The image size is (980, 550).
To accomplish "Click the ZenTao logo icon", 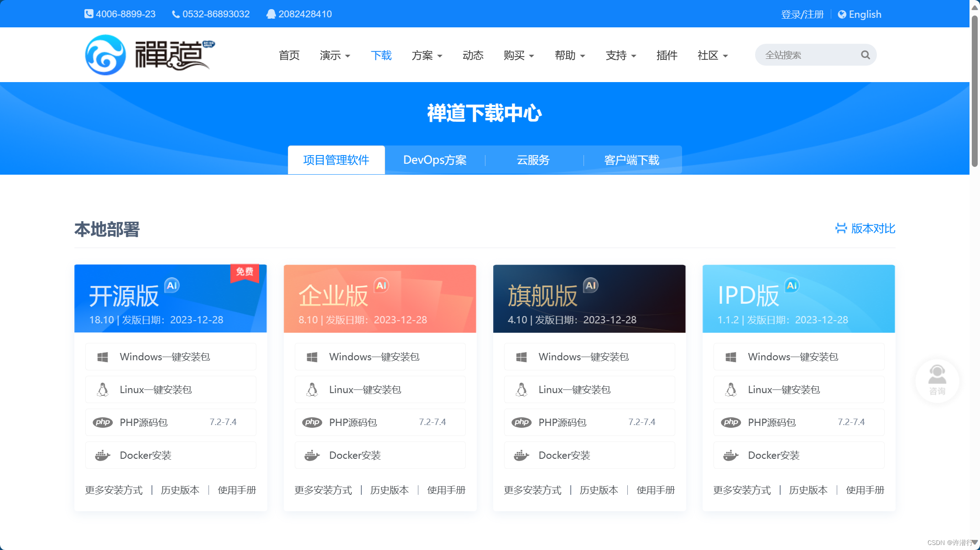I will (x=105, y=55).
